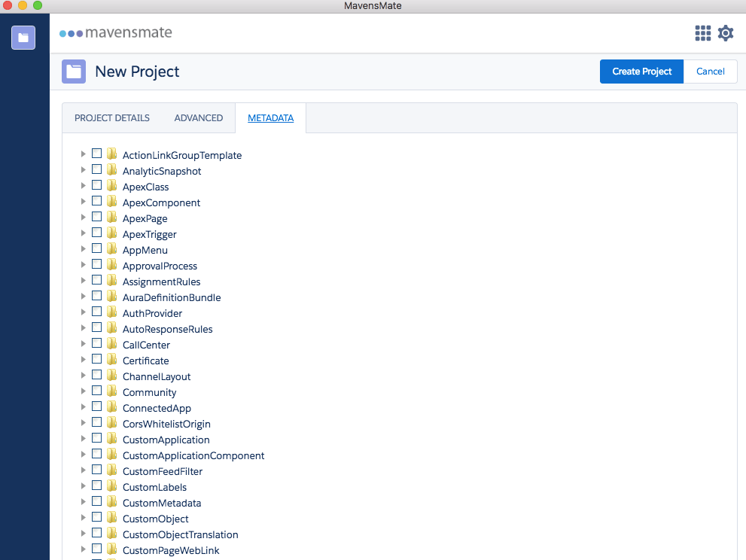Expand the AuthProvider node
The width and height of the screenshot is (746, 560).
click(x=83, y=312)
